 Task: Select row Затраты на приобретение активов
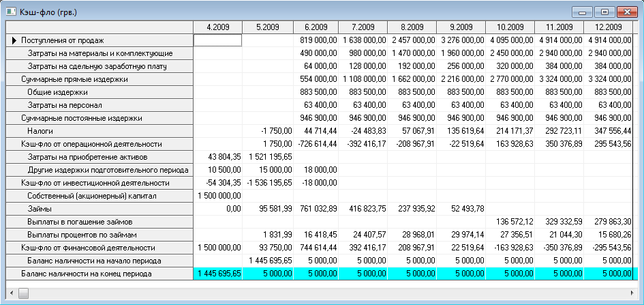(x=99, y=157)
